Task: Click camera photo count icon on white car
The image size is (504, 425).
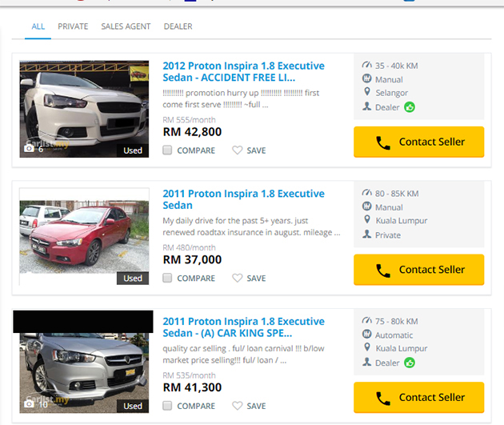Action: tap(30, 148)
